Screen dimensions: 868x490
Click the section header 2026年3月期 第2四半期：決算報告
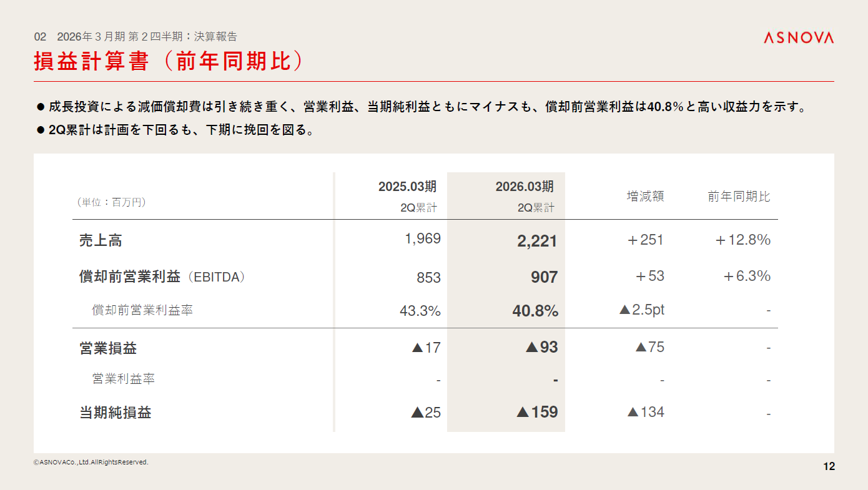coord(147,37)
